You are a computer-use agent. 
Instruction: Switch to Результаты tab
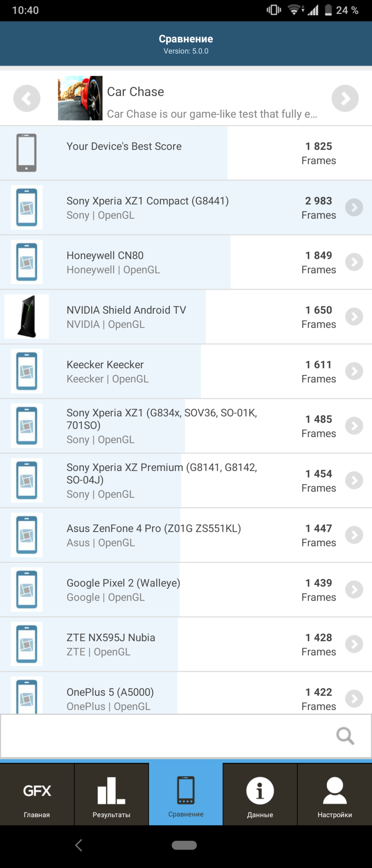tap(111, 795)
